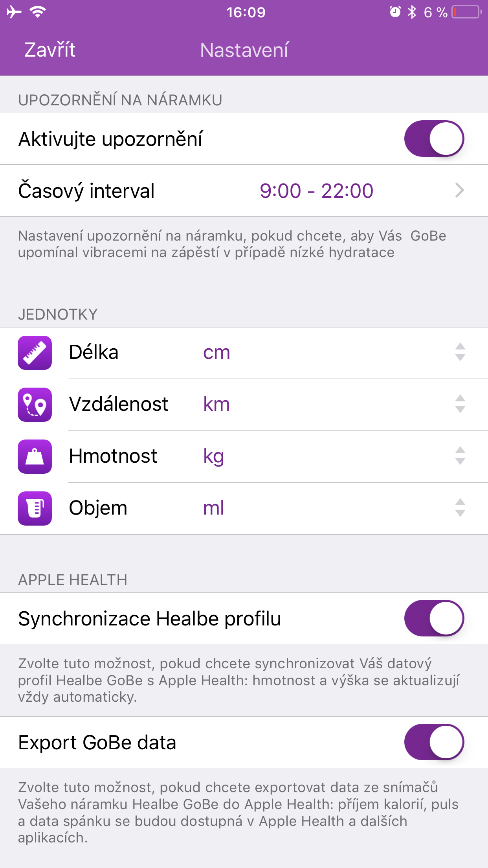Open the Hmotnost unit stepper arrows
Viewport: 488px width, 868px height.
pos(460,456)
